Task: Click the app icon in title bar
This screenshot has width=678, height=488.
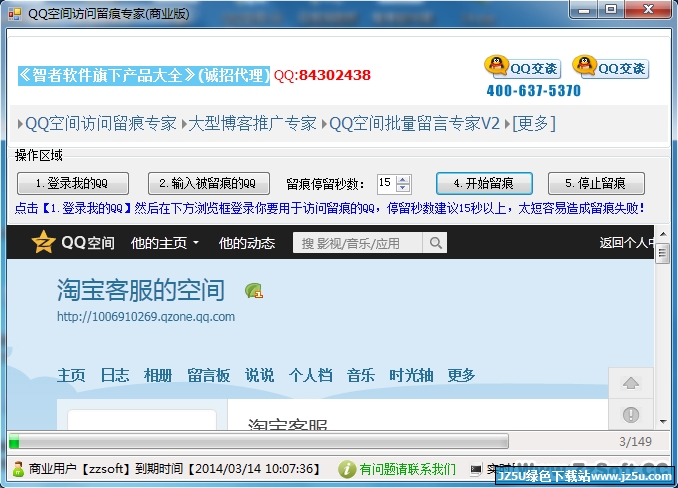Action: [x=14, y=14]
